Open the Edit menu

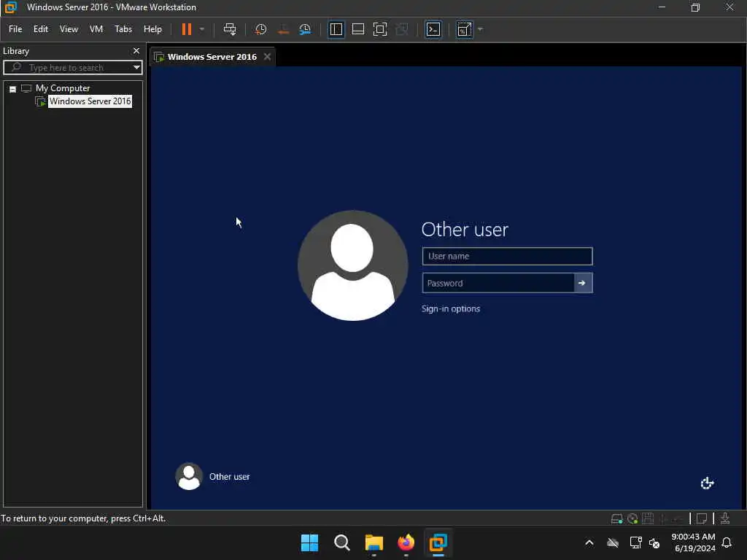[41, 29]
